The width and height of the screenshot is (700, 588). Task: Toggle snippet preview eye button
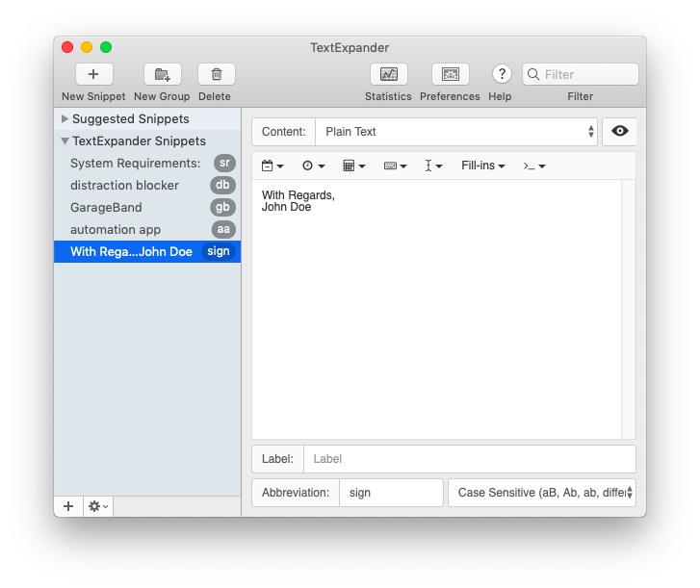pos(619,131)
